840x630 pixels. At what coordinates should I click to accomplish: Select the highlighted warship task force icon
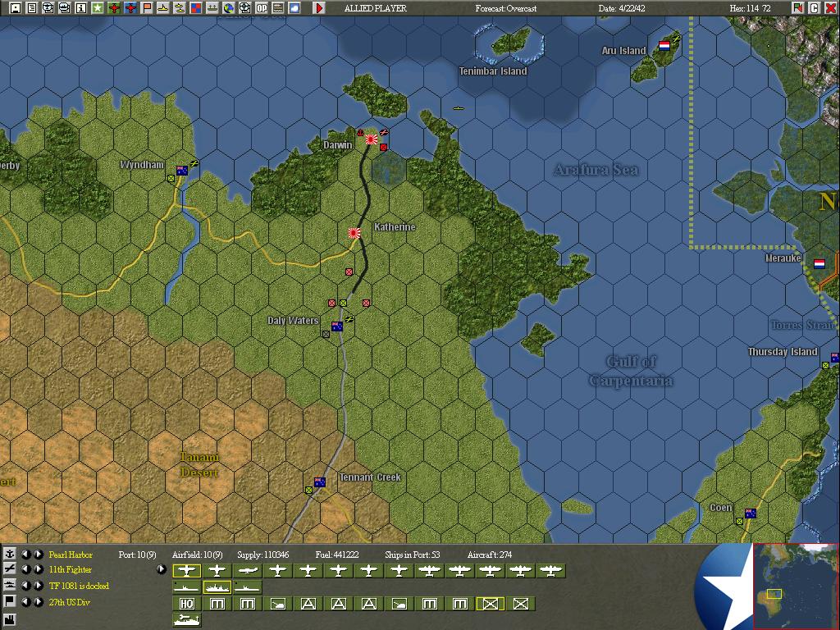pyautogui.click(x=217, y=587)
